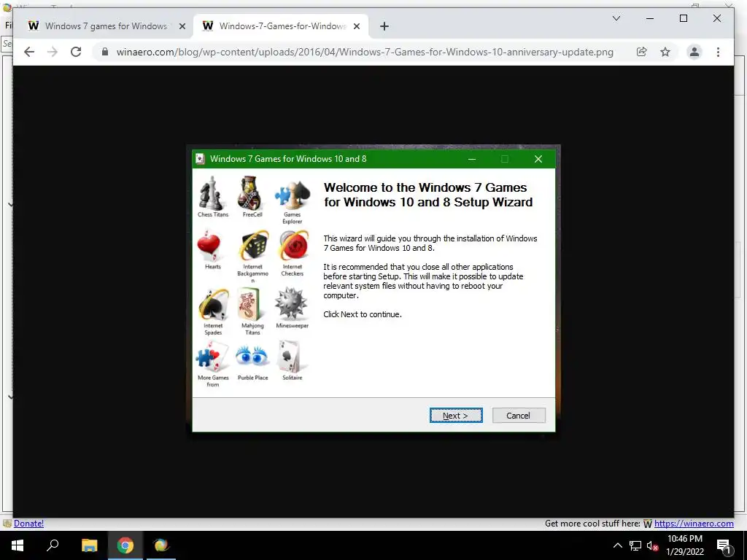Click the Welcome Setup Wizard heading
Viewport: 747px width, 560px height.
(427, 195)
